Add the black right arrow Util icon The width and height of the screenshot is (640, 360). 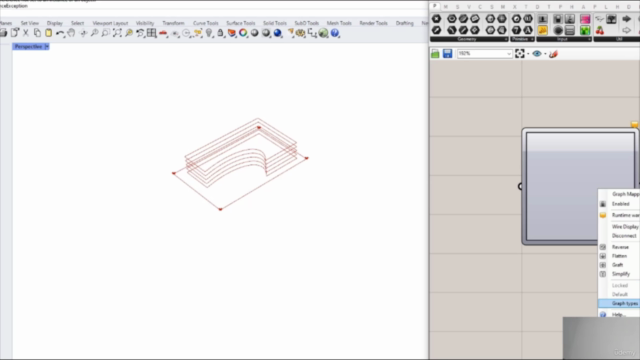coord(626,19)
